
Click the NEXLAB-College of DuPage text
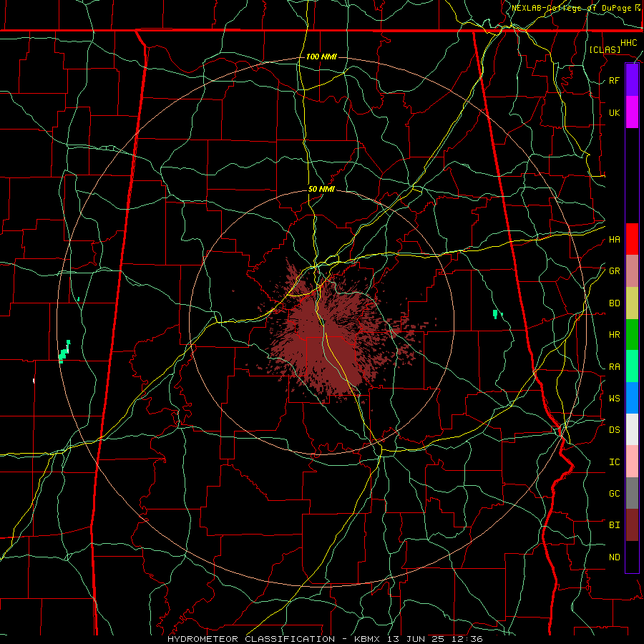point(572,8)
